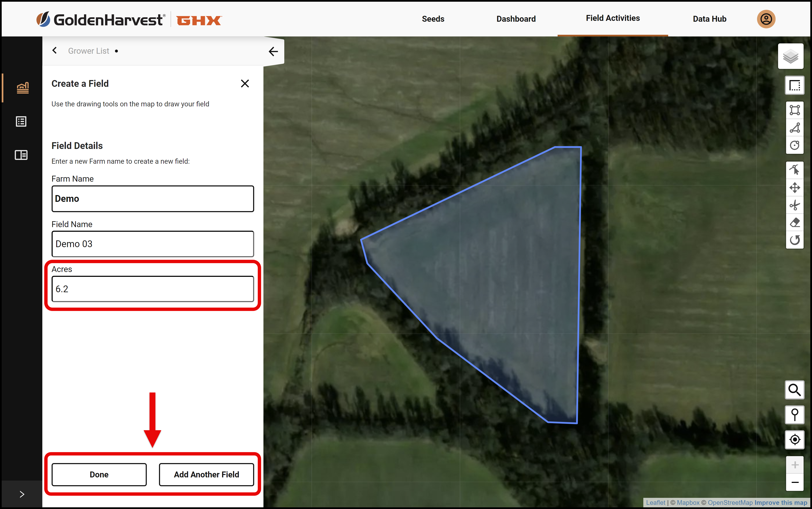Click the Grower List breadcrumb

point(88,51)
